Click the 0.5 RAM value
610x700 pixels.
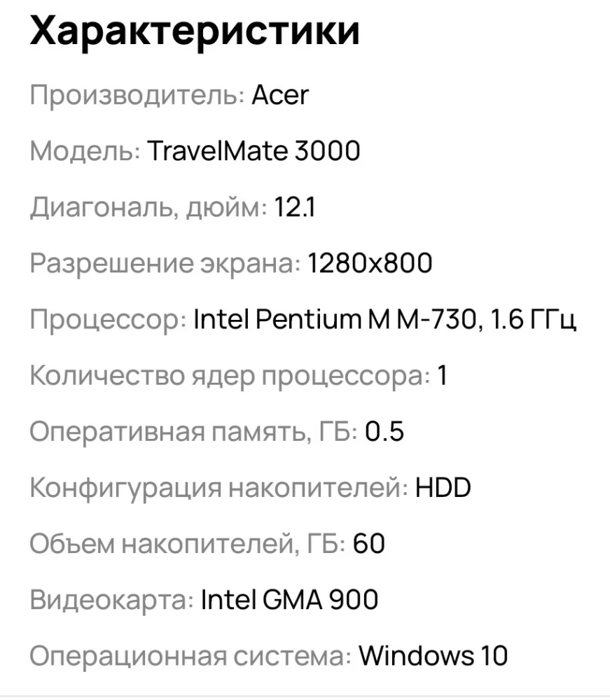click(384, 432)
